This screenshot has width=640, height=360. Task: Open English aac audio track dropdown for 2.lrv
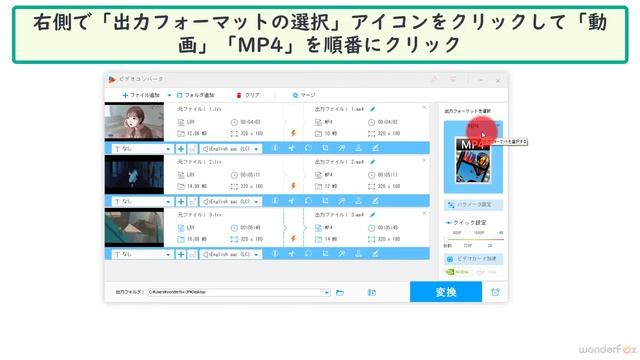[231, 202]
